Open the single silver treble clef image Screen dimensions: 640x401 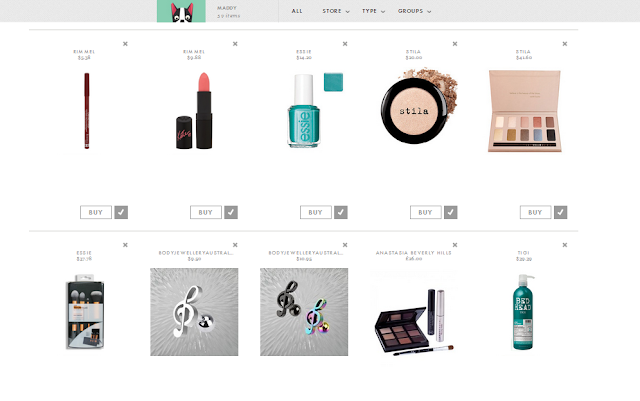tap(194, 312)
